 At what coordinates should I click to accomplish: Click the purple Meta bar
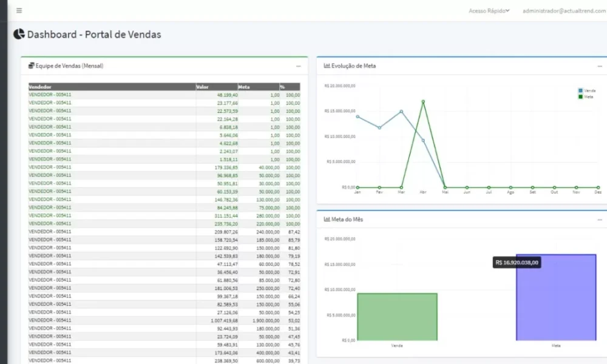pyautogui.click(x=556, y=297)
